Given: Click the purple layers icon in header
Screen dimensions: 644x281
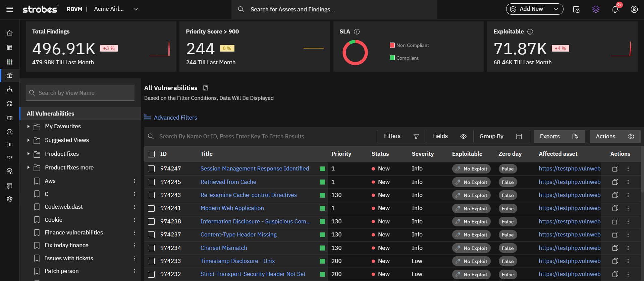Looking at the screenshot, I should [596, 9].
